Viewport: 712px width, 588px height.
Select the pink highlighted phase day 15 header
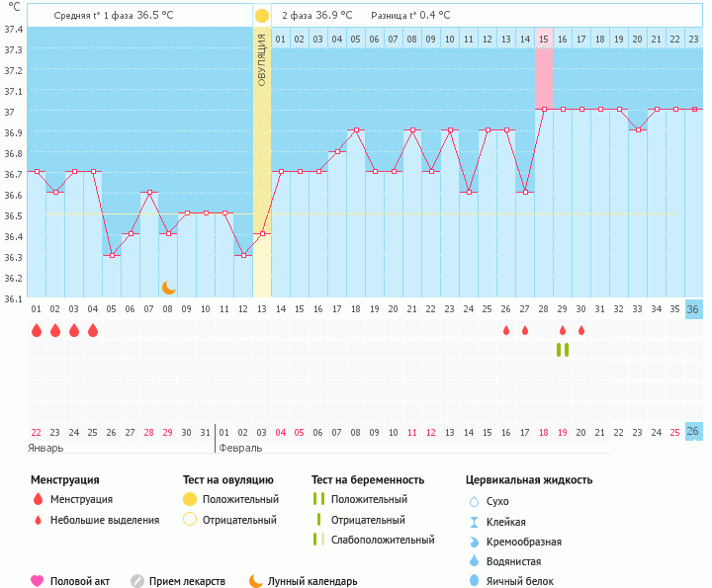pos(544,39)
